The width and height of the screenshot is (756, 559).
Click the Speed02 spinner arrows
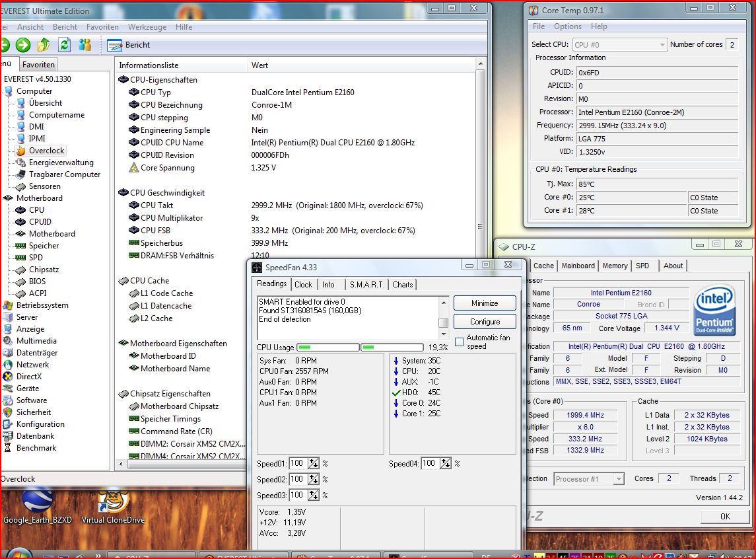314,480
